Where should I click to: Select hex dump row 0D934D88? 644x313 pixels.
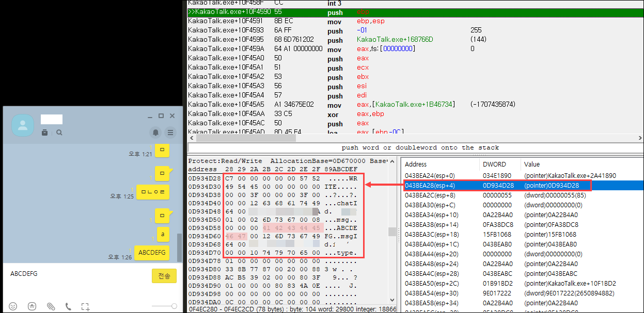click(x=273, y=277)
